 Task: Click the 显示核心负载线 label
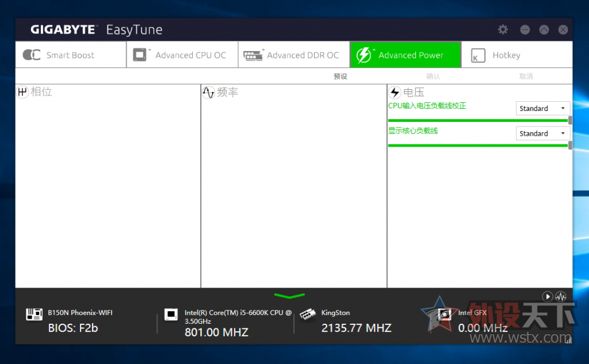coord(413,131)
